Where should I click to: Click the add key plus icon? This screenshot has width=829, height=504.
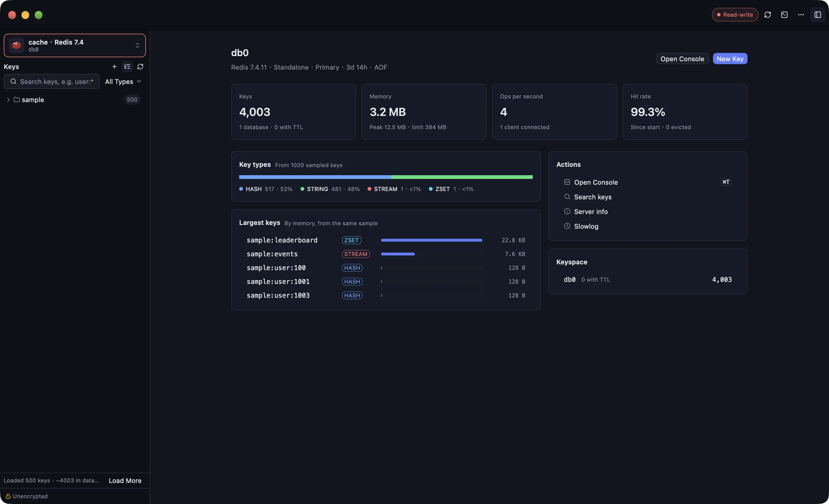click(x=114, y=66)
